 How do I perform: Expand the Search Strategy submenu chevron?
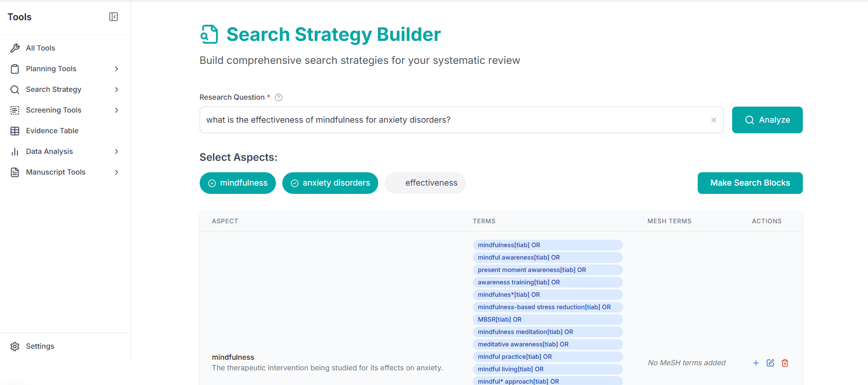tap(117, 90)
